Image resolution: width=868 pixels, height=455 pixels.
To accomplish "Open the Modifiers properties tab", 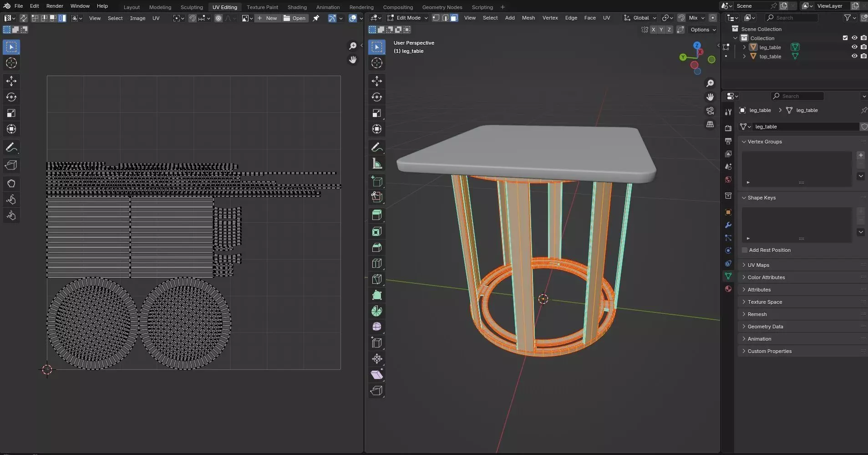I will point(728,225).
